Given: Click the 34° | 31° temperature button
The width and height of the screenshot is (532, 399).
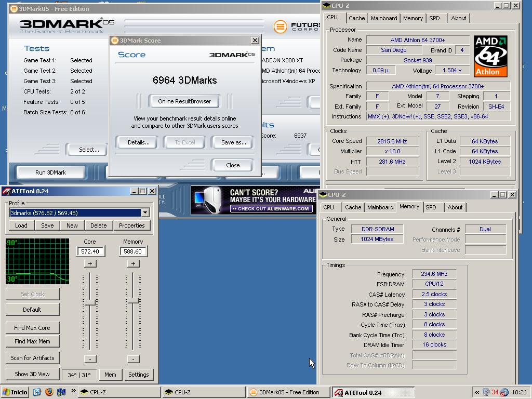Looking at the screenshot, I should (x=79, y=375).
